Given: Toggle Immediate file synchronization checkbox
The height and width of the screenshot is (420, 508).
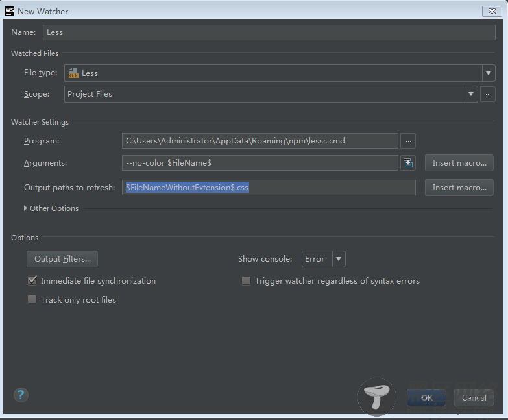Looking at the screenshot, I should tap(32, 280).
